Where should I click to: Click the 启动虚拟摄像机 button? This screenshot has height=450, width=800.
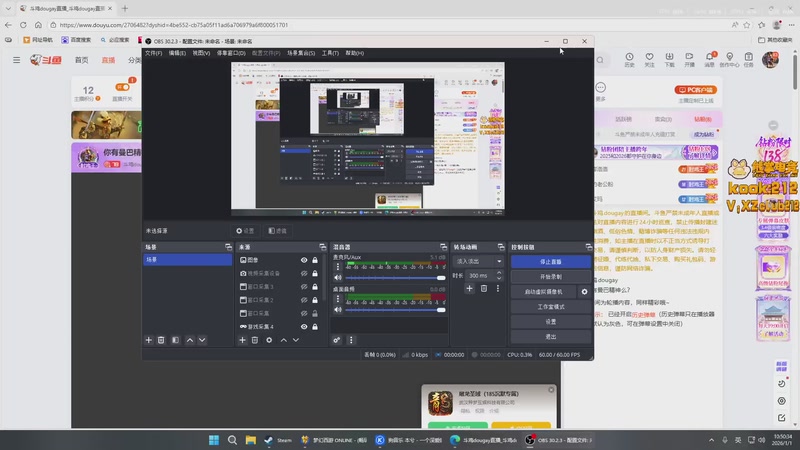point(544,292)
